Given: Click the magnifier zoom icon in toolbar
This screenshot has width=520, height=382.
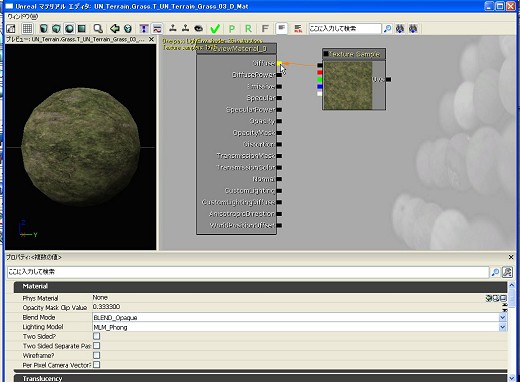Looking at the screenshot, I should tap(98, 29).
